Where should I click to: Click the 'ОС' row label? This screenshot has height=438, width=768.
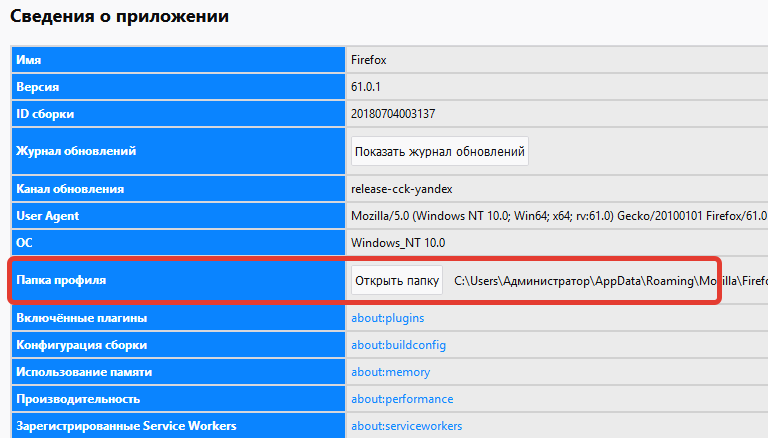(x=24, y=243)
